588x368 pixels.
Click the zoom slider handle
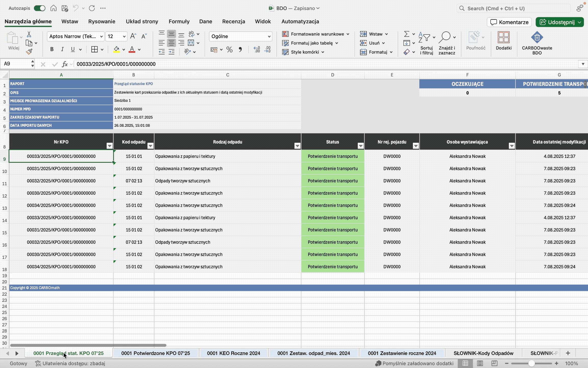click(531, 363)
